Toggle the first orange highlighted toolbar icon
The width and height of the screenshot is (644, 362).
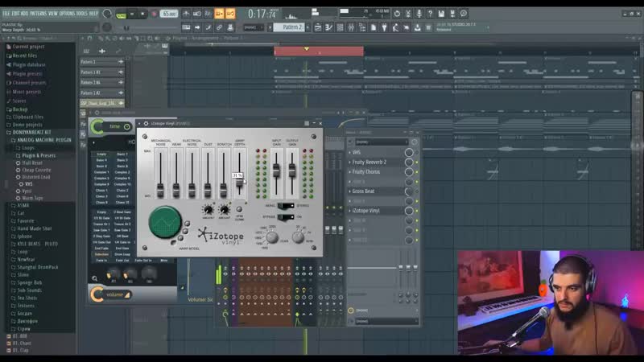click(x=219, y=14)
